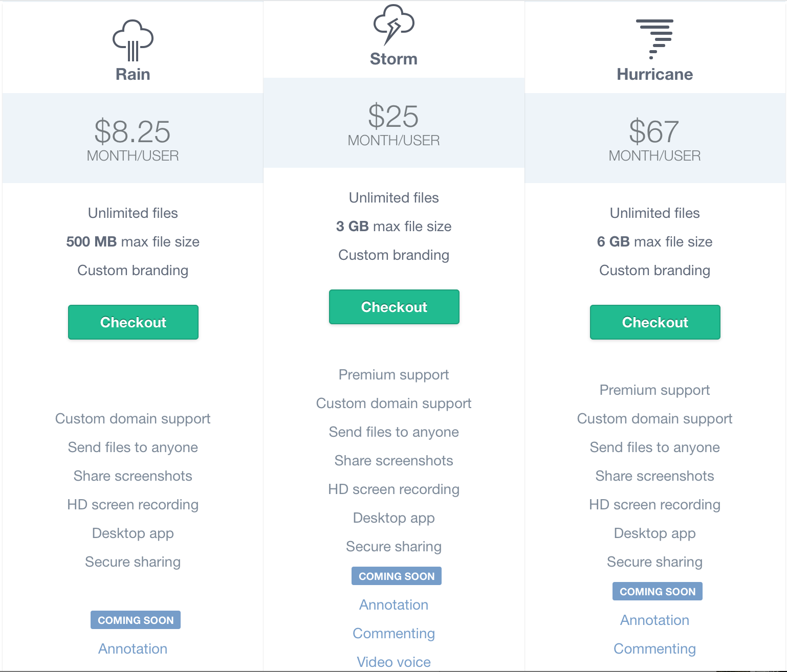The width and height of the screenshot is (787, 672).
Task: Open Annotation link in the Storm column
Action: [394, 604]
